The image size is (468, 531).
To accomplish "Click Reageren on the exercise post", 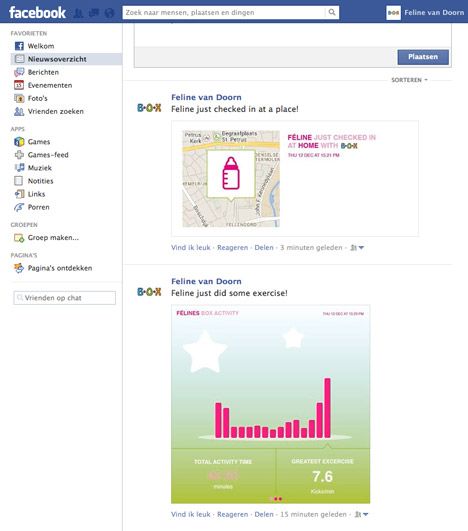I will tap(232, 514).
